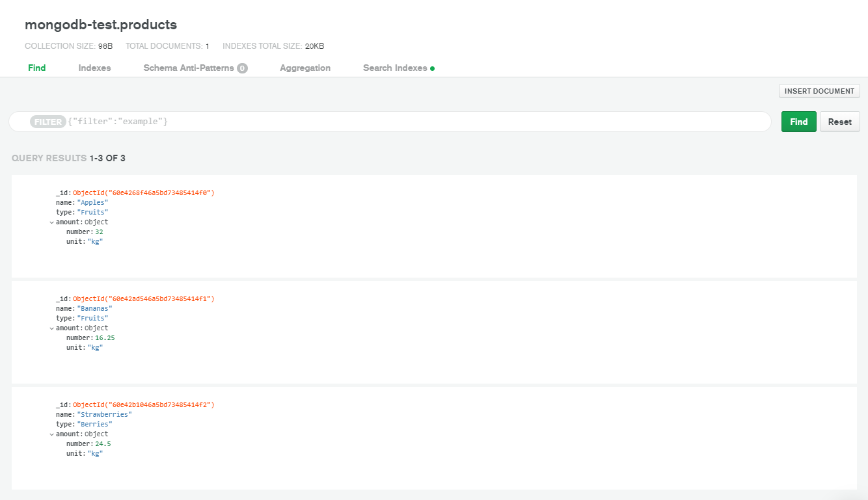
Task: Click the Collection Size 98B value
Action: coord(105,46)
